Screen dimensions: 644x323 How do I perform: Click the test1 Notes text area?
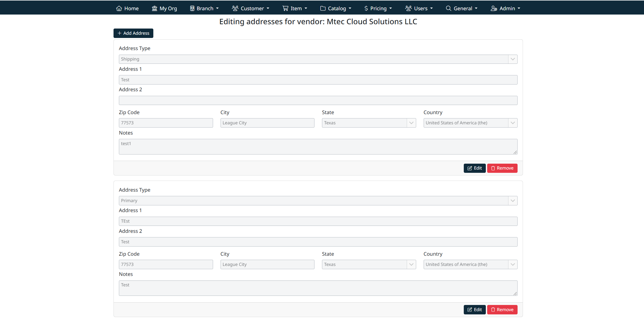coord(317,147)
